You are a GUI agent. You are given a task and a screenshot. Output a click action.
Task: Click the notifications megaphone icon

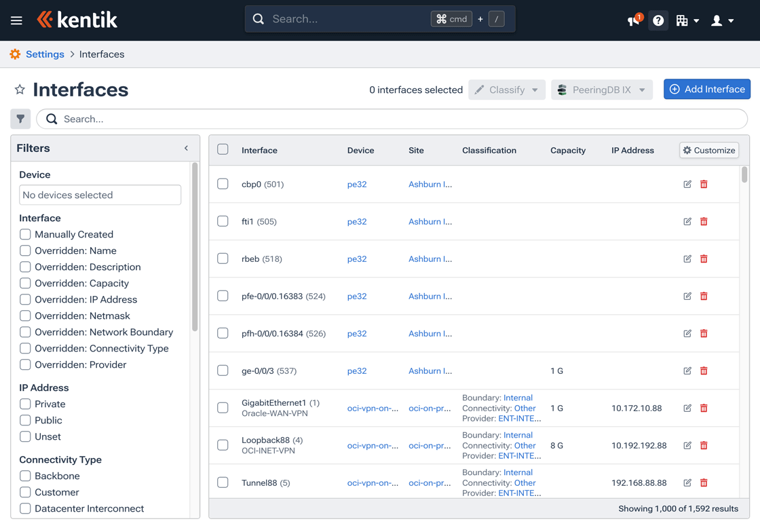pyautogui.click(x=632, y=20)
